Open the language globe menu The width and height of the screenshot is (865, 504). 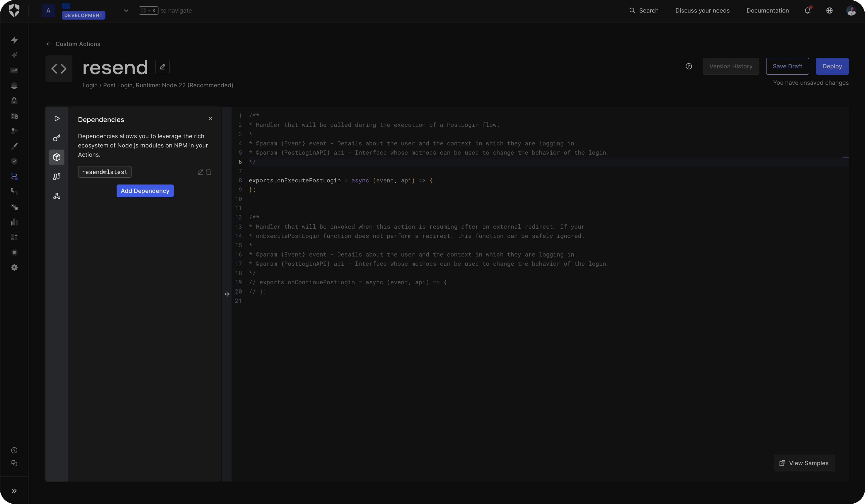[829, 11]
